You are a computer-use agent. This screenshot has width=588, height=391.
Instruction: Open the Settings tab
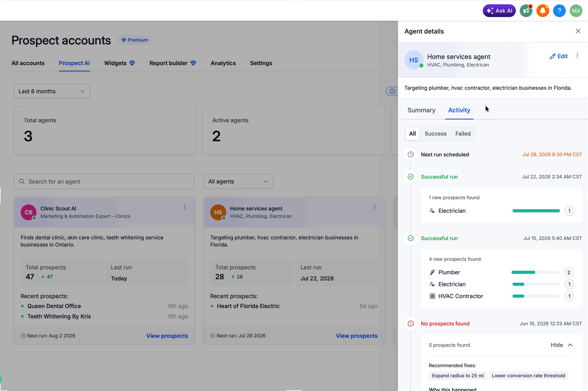(261, 63)
